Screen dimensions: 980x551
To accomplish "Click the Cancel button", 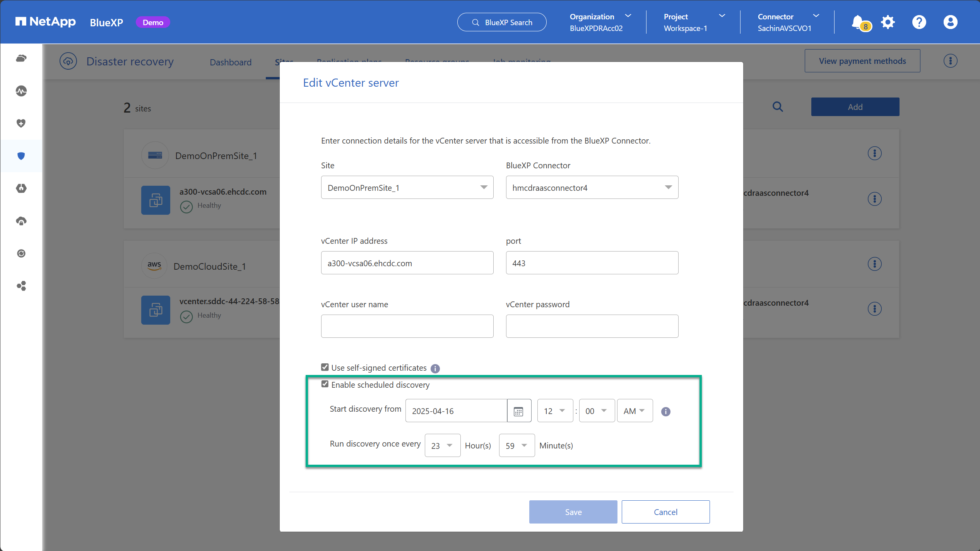I will [665, 512].
